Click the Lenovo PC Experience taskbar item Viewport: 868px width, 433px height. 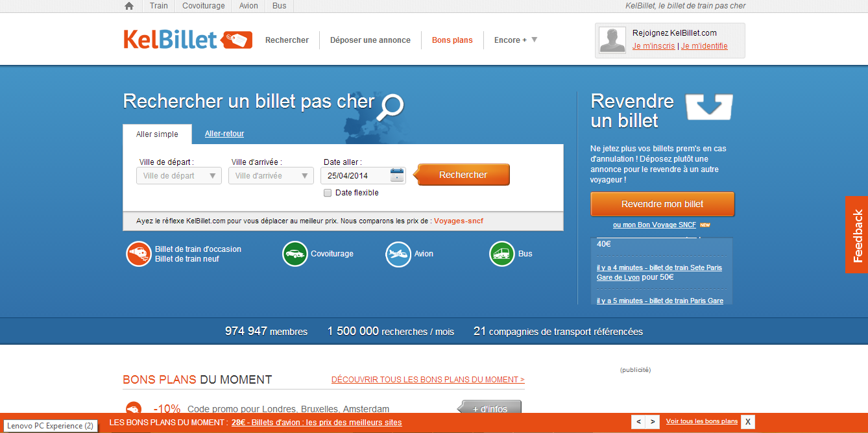(50, 426)
